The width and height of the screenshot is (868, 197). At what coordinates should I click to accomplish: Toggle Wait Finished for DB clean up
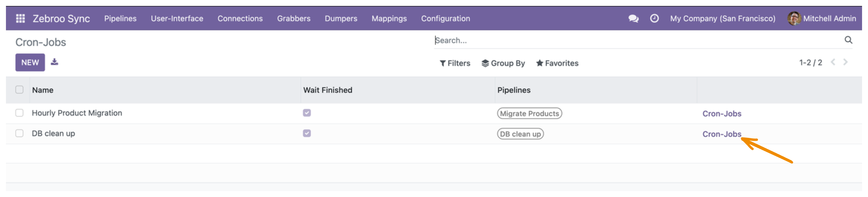(x=307, y=133)
